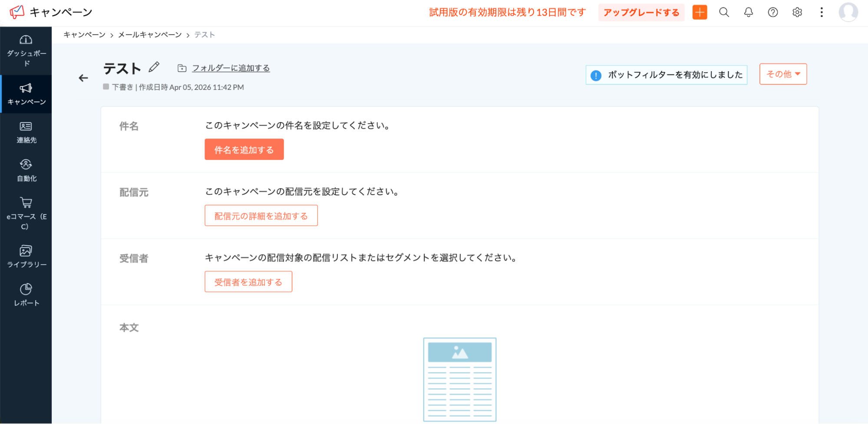
Task: Open settings gear icon in header
Action: [x=797, y=12]
